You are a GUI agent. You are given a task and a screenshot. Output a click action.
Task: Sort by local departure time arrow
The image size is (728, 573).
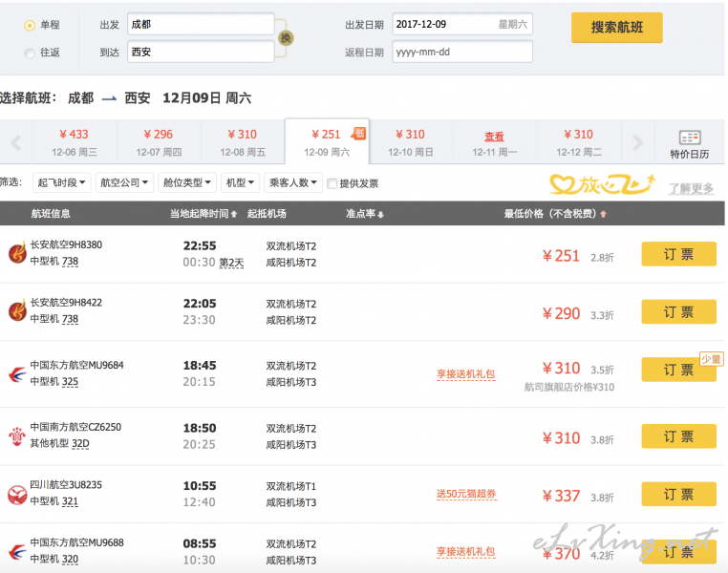point(234,214)
